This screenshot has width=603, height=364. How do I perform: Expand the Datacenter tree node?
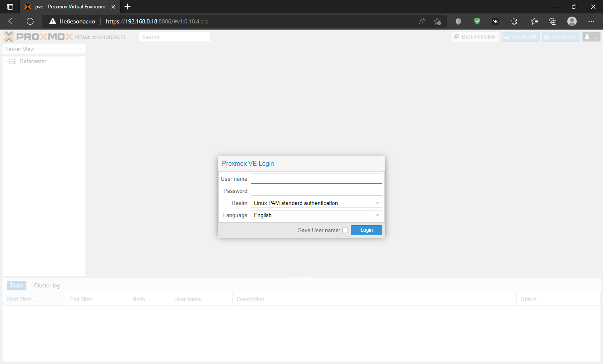6,62
